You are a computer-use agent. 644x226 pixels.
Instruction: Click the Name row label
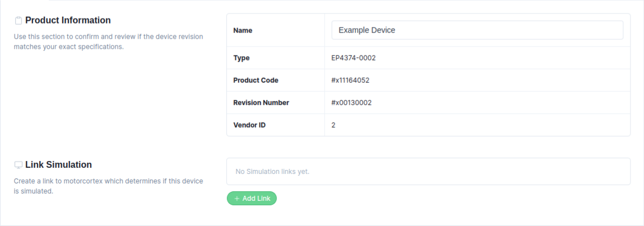pyautogui.click(x=242, y=30)
